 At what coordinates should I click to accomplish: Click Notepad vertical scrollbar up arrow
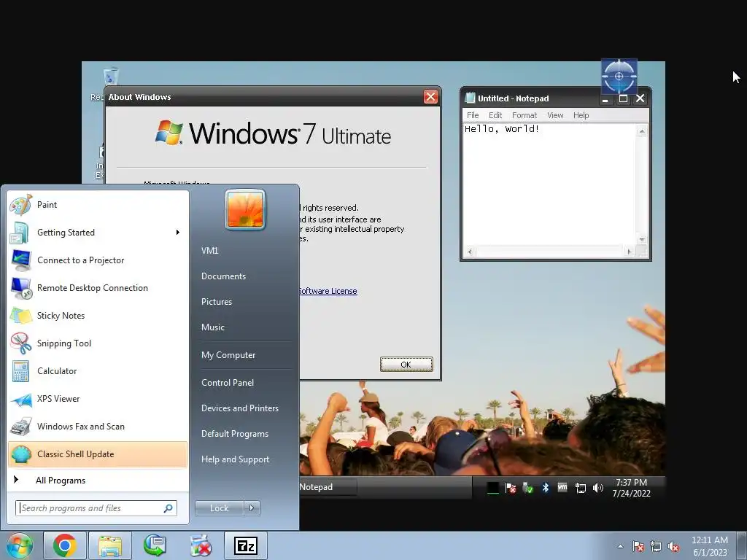(x=642, y=131)
